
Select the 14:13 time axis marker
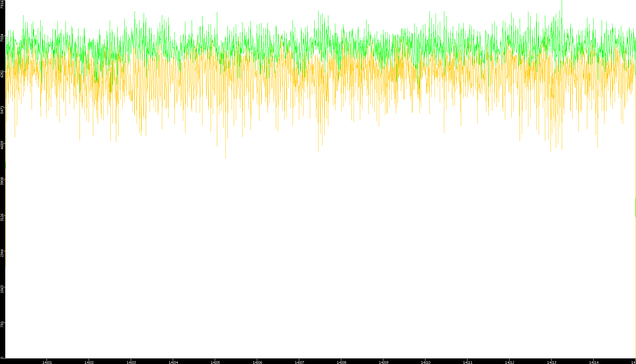(552, 362)
